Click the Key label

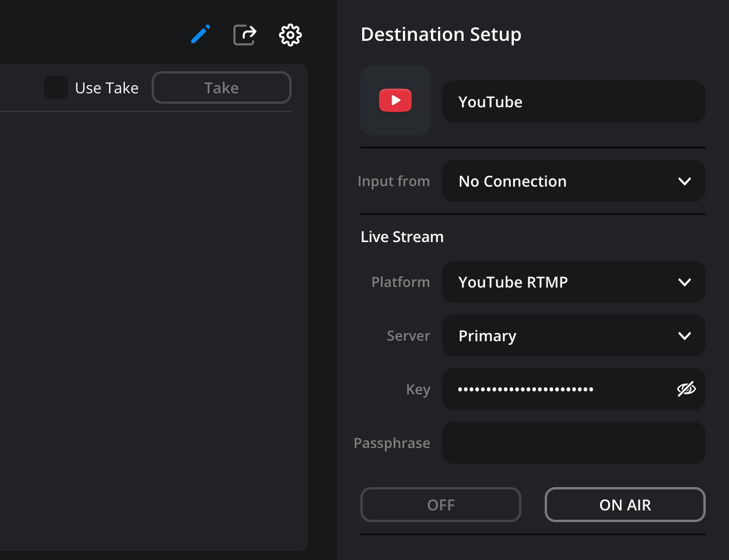pos(418,390)
